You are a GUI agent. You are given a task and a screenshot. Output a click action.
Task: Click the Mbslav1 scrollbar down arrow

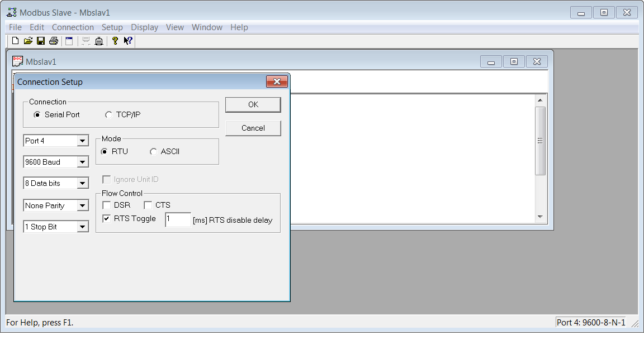540,217
